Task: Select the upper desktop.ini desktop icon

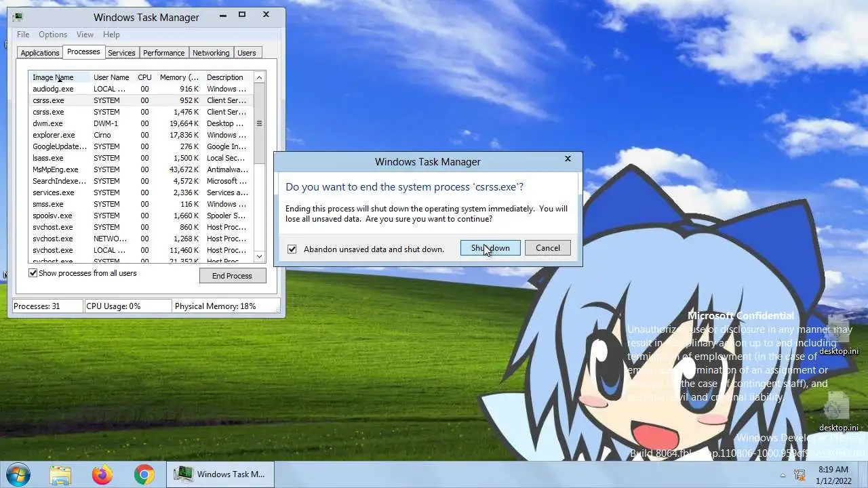Action: click(x=838, y=335)
